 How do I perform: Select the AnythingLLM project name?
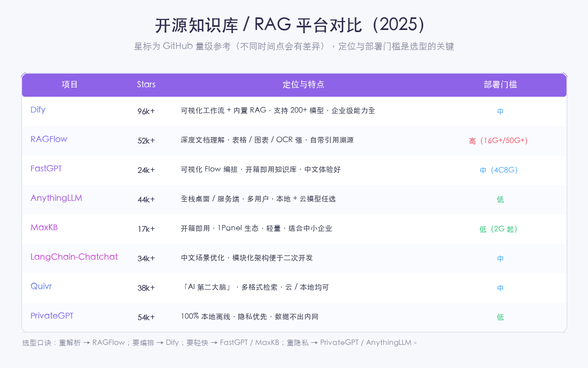pos(56,198)
